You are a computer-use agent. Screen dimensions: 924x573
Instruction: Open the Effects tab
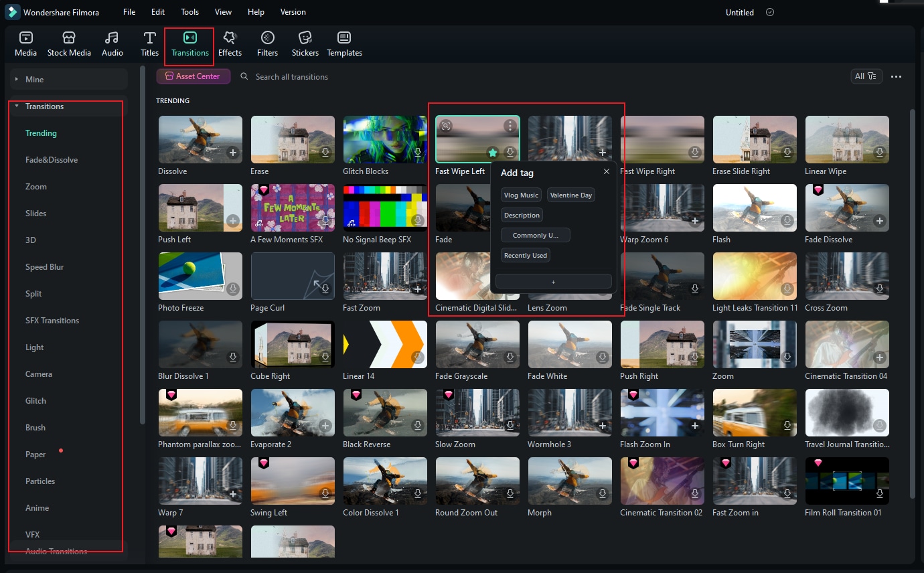[x=230, y=44]
